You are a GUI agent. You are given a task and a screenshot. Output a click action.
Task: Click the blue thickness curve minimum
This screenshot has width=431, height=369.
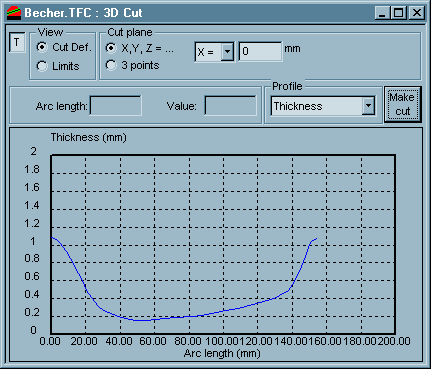pos(143,320)
